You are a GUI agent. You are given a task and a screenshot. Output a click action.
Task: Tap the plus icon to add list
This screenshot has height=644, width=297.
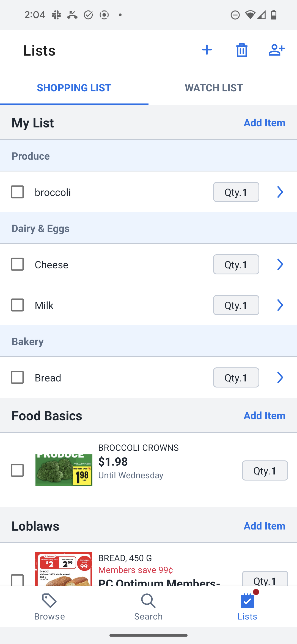207,50
